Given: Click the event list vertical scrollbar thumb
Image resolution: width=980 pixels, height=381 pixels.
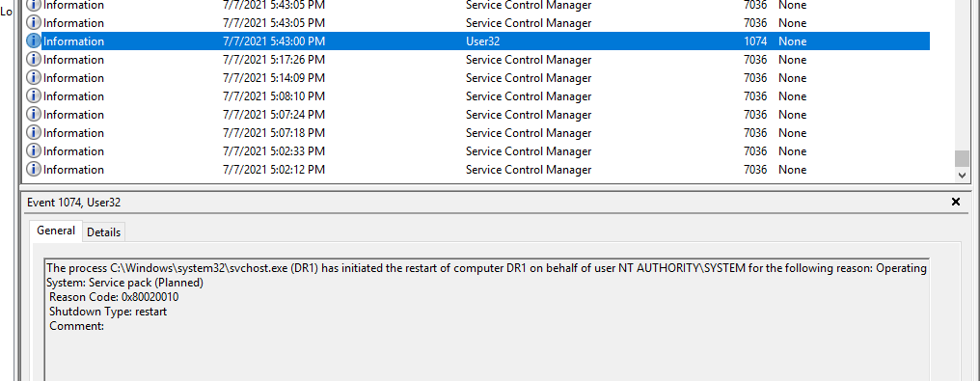Looking at the screenshot, I should [x=962, y=158].
